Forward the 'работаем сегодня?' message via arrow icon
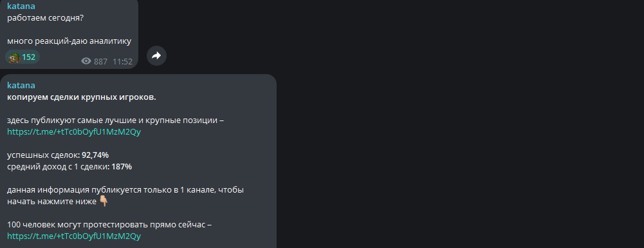The image size is (644, 248). (156, 55)
